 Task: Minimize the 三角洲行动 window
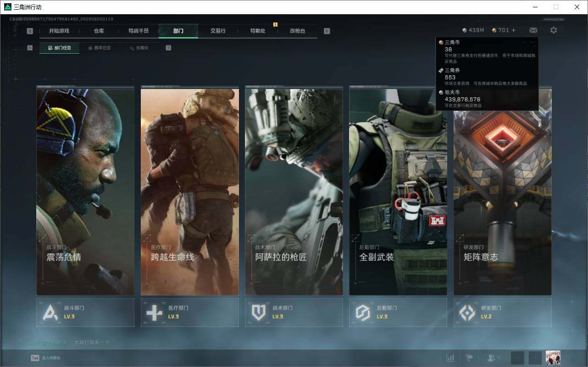tap(535, 7)
